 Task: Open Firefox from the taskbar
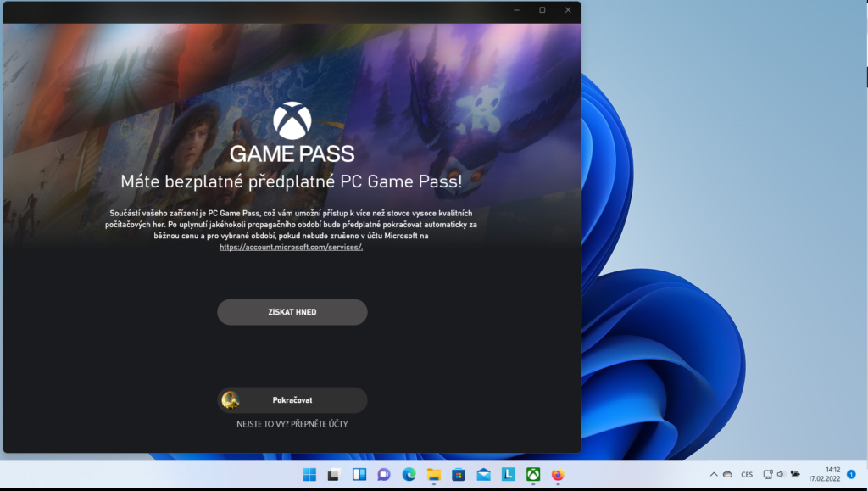coord(558,474)
